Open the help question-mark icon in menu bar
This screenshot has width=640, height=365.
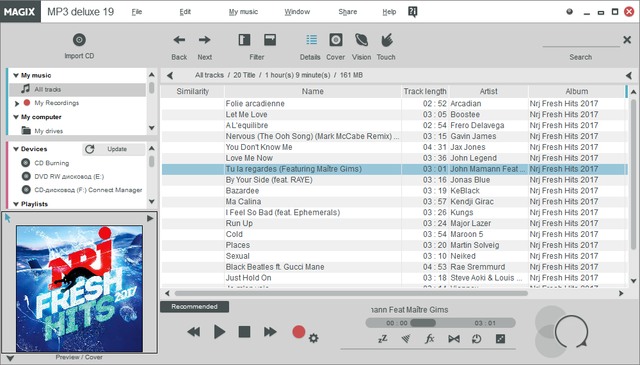click(412, 12)
